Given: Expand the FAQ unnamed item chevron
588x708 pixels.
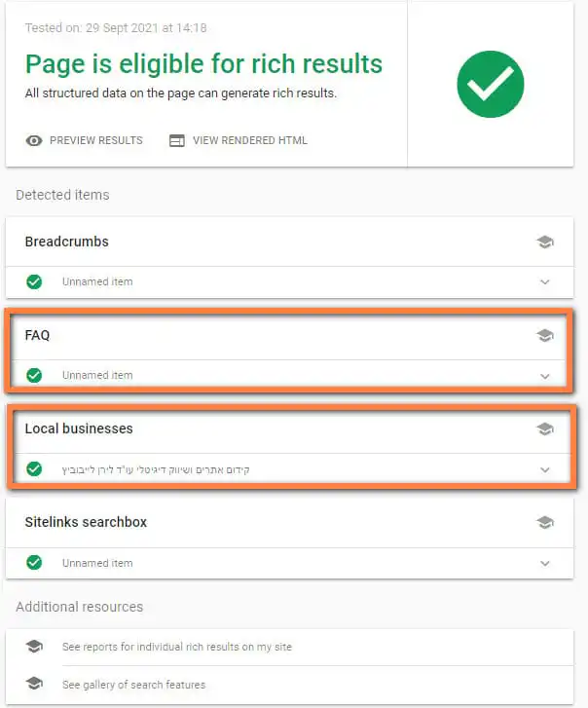Looking at the screenshot, I should click(x=545, y=376).
